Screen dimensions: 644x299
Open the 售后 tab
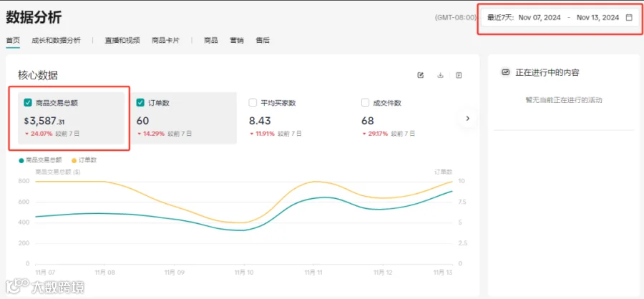pos(263,40)
